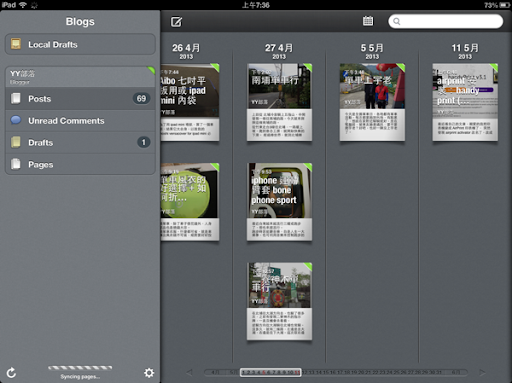Click the Local Drafts notebook icon
This screenshot has height=383, width=512.
[16, 44]
